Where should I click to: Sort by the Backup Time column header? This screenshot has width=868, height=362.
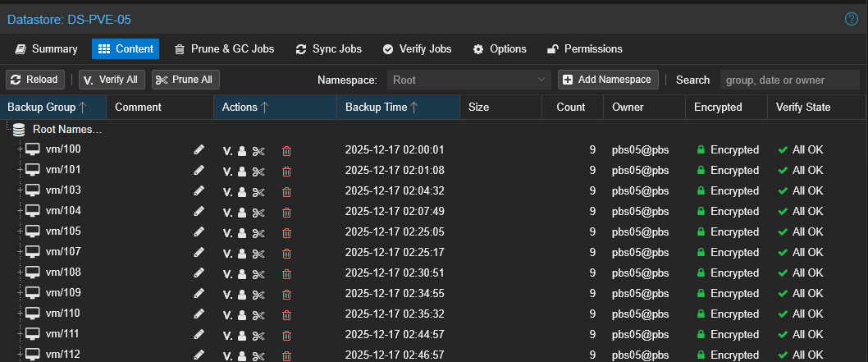point(381,108)
